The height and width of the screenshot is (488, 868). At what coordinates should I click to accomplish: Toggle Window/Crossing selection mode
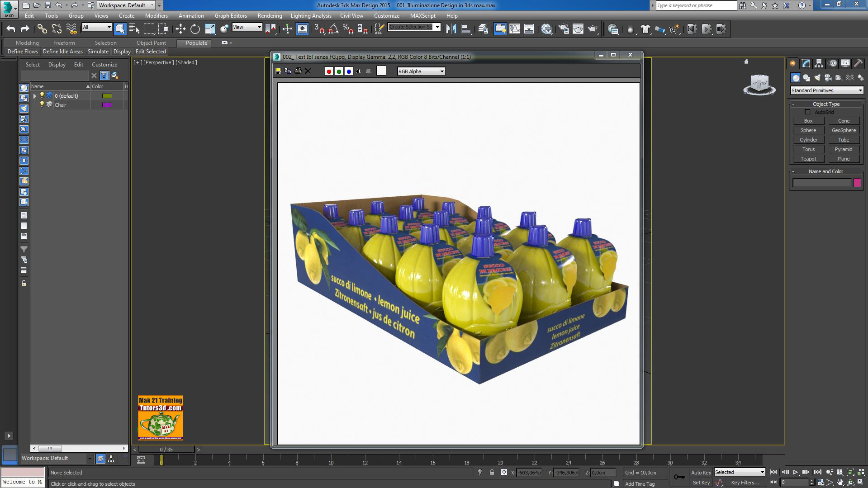point(163,29)
